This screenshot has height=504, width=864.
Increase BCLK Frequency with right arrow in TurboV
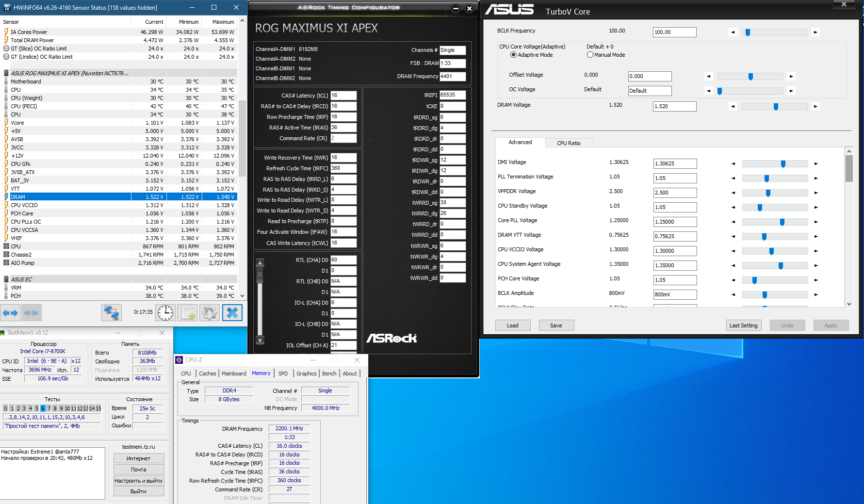(x=815, y=33)
